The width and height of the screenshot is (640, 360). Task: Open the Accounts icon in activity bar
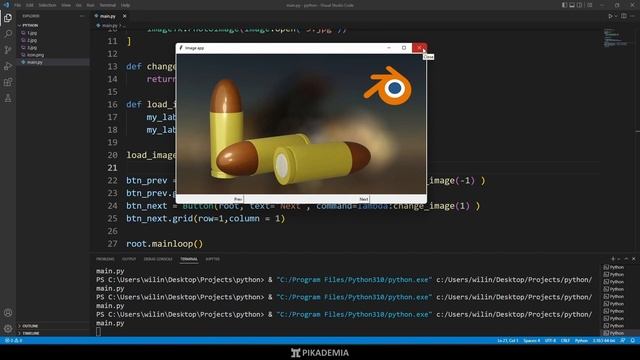point(8,313)
